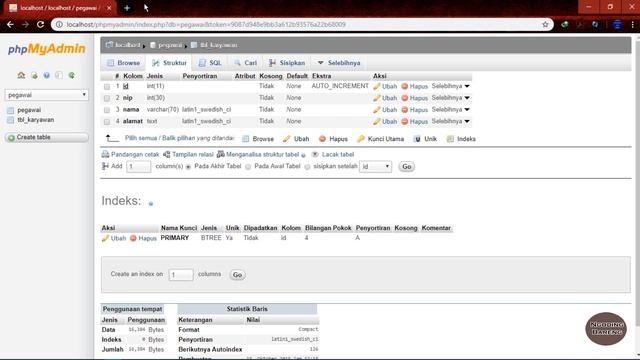The image size is (640, 360).
Task: Click the PRIMARY index Hapus red icon
Action: coord(133,238)
